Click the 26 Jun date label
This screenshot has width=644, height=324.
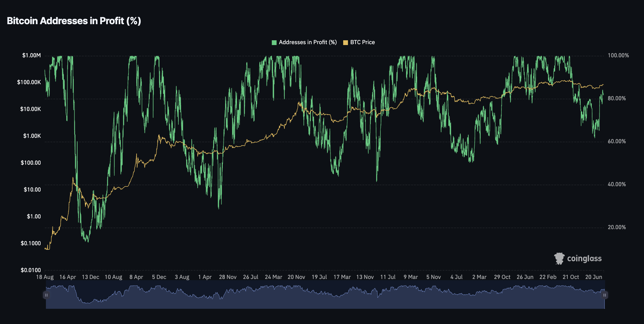click(x=525, y=277)
